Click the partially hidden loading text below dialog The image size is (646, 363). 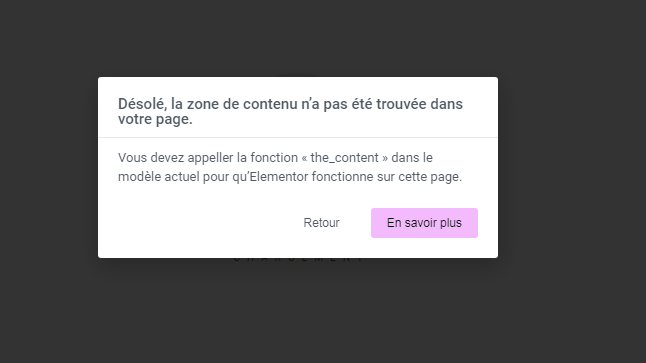pos(298,260)
